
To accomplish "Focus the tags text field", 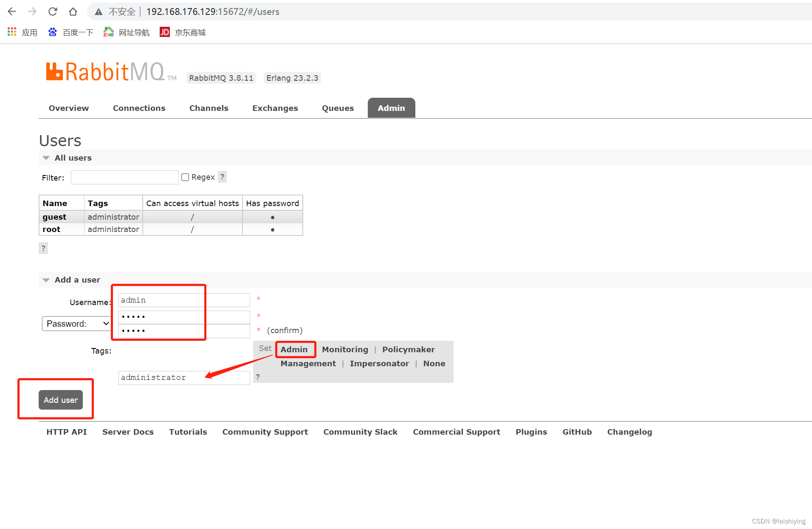I will (184, 378).
